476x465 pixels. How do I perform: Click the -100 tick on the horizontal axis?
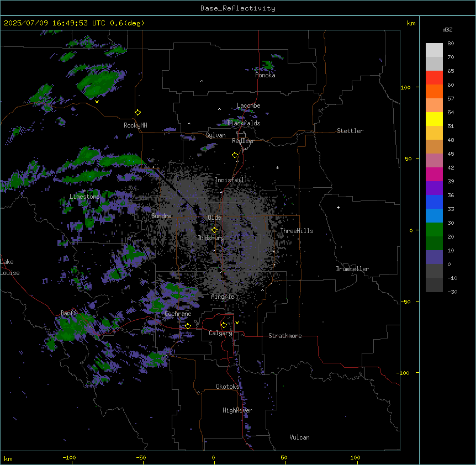(x=69, y=457)
